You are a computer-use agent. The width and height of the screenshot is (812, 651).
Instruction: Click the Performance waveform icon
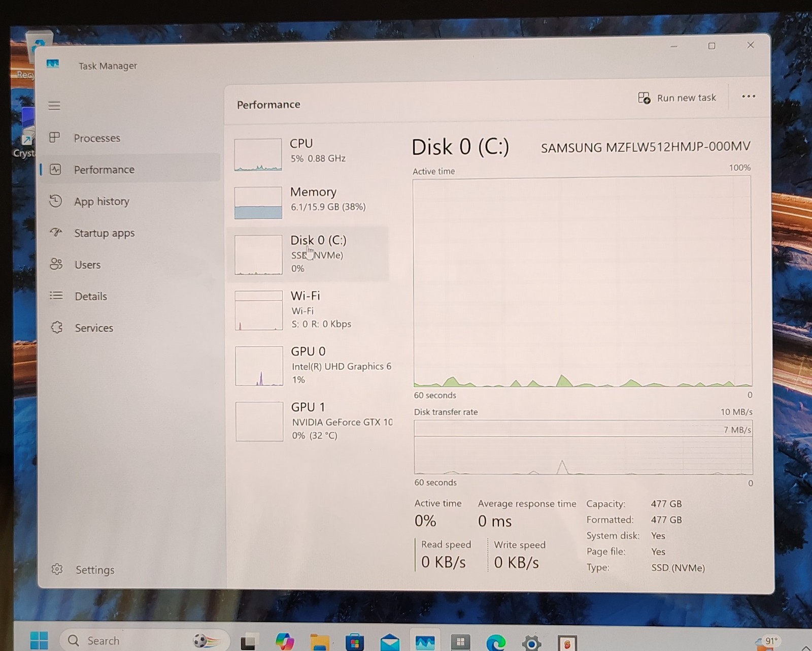coord(55,169)
